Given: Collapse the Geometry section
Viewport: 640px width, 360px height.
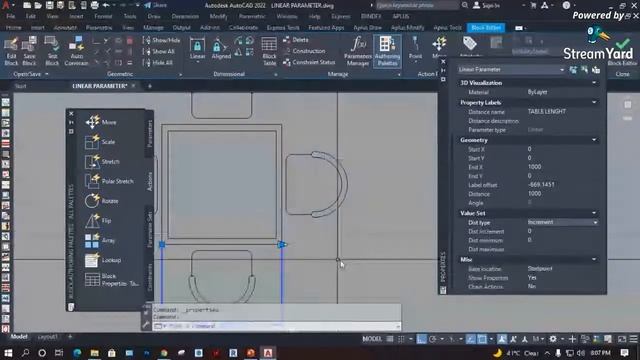Looking at the screenshot, I should [x=594, y=140].
